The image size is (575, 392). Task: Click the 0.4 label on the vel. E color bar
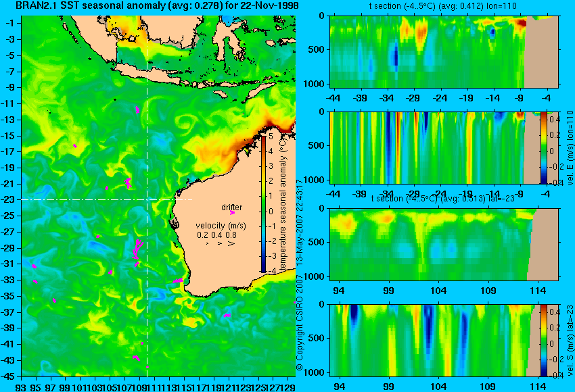[554, 120]
